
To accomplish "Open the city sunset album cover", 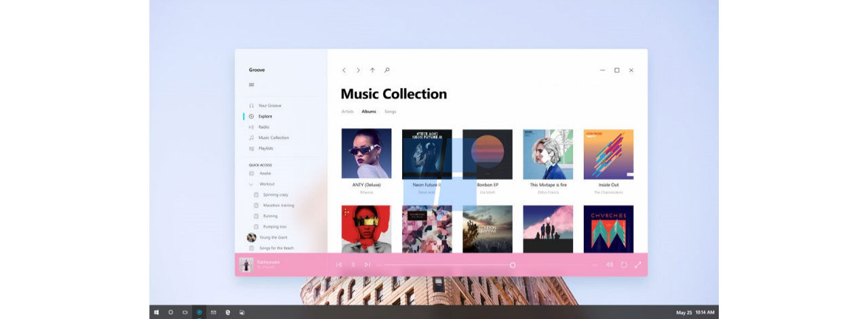I will (x=488, y=230).
